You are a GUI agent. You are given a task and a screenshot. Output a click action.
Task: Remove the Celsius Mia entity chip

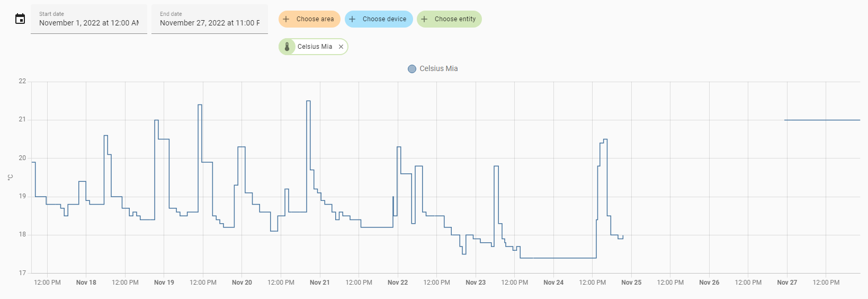click(x=341, y=47)
